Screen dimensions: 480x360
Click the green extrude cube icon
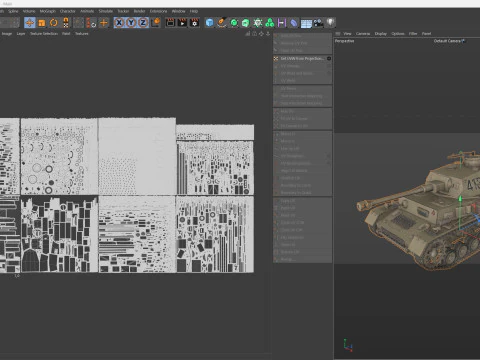(246, 23)
